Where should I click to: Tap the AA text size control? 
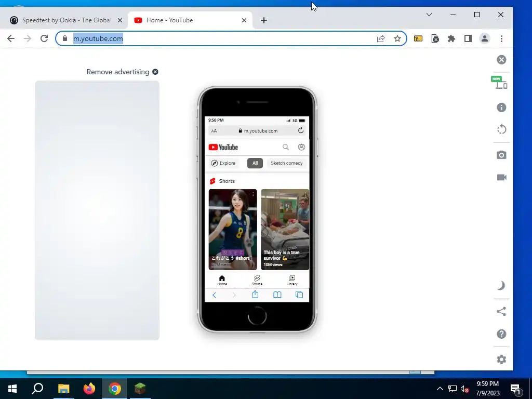coord(214,130)
